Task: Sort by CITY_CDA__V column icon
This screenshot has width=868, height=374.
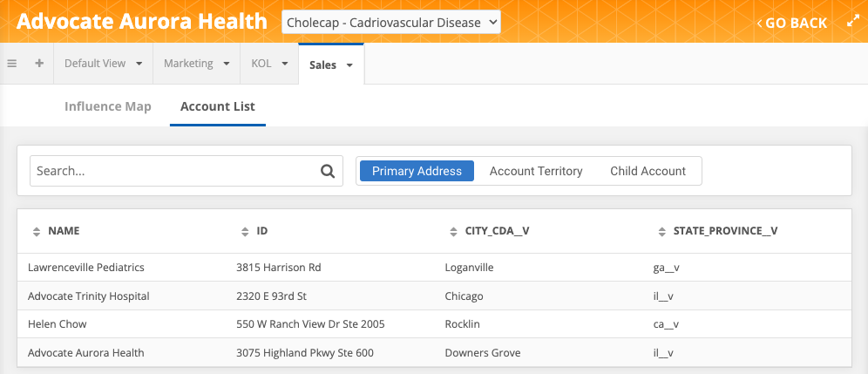Action: pos(454,231)
